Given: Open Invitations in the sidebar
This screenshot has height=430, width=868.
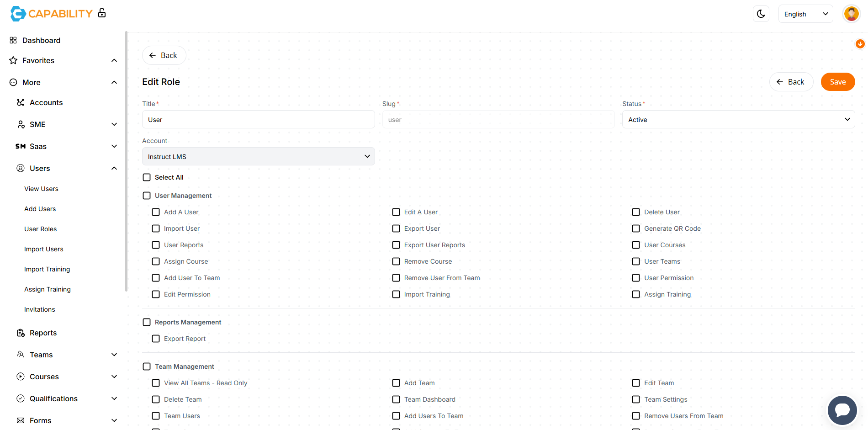Looking at the screenshot, I should tap(40, 309).
